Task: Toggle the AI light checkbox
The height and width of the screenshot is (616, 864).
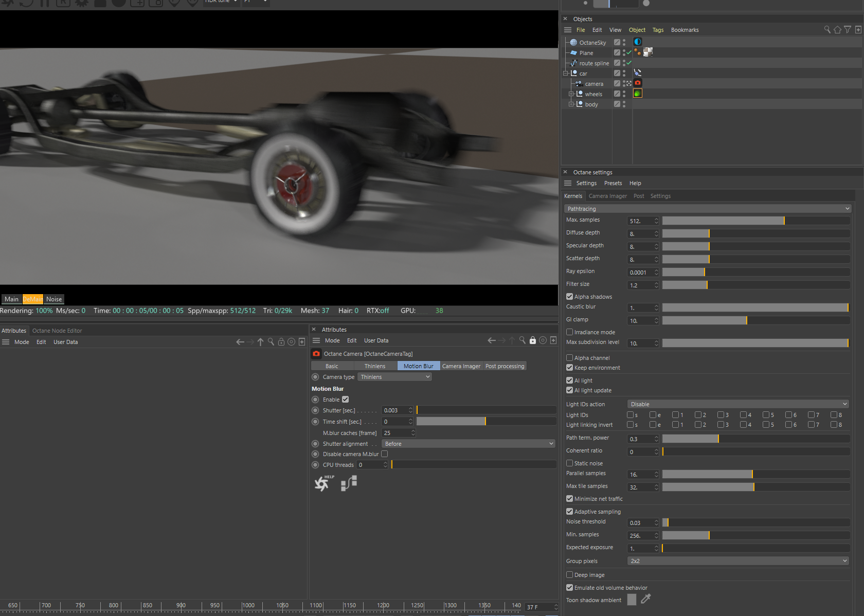Action: click(570, 381)
